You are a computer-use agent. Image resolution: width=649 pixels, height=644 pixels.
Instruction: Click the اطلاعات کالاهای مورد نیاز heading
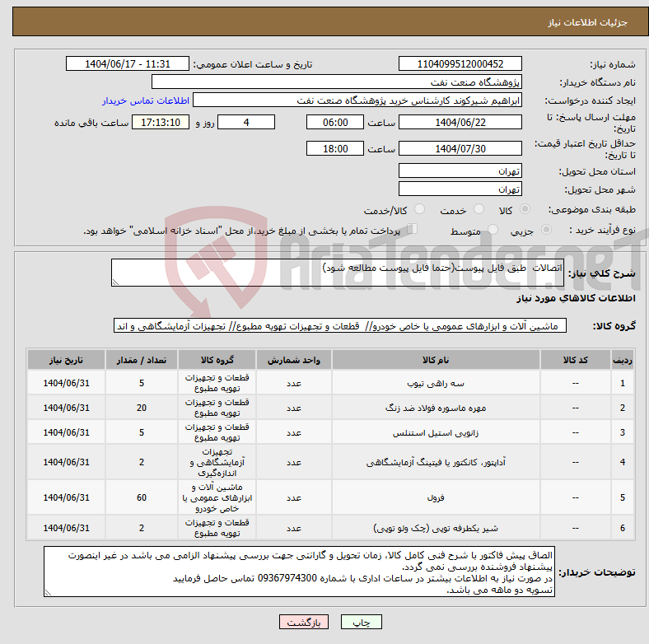coord(576,298)
